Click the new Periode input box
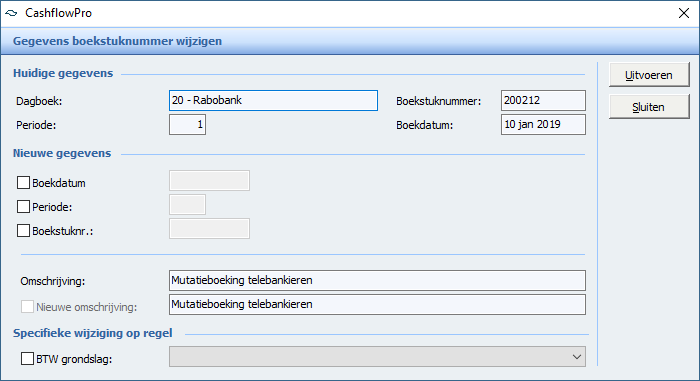700x381 pixels. [x=188, y=205]
